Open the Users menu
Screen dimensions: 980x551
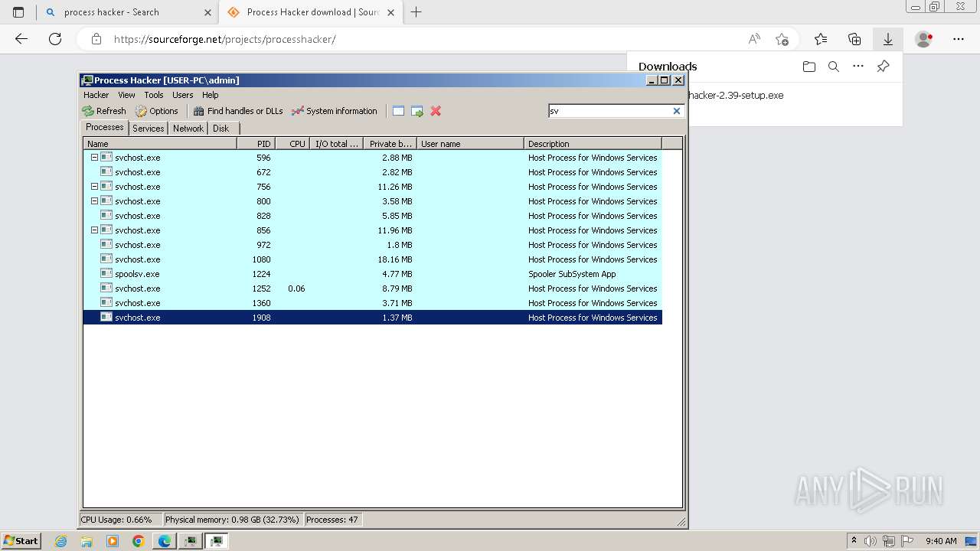(x=182, y=95)
